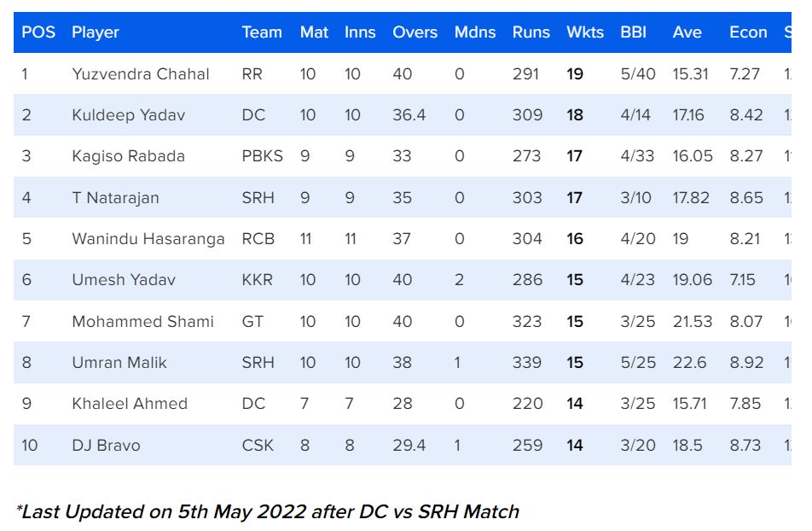This screenshot has height=531, width=812.
Task: Select Mohammed Shami row name
Action: point(142,322)
